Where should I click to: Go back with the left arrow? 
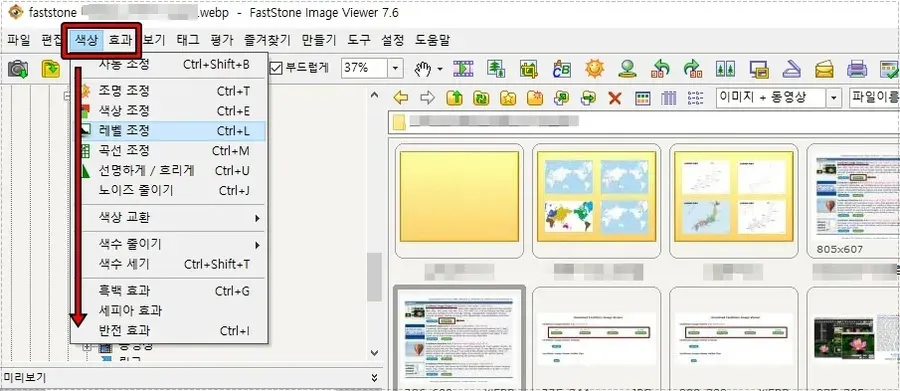tap(401, 98)
